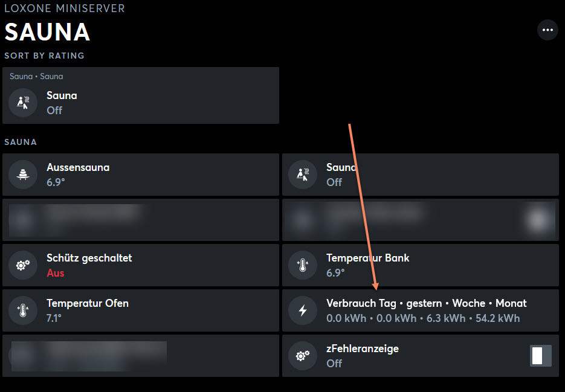The width and height of the screenshot is (565, 392).
Task: Open the Temperatur Ofen 7.1° tile
Action: click(x=141, y=310)
